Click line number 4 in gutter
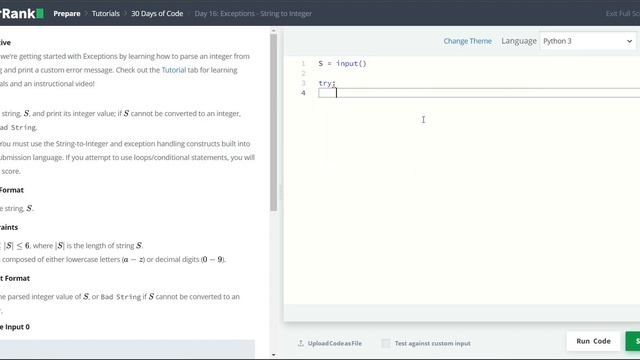Viewport: 640px width, 360px height. [x=303, y=93]
